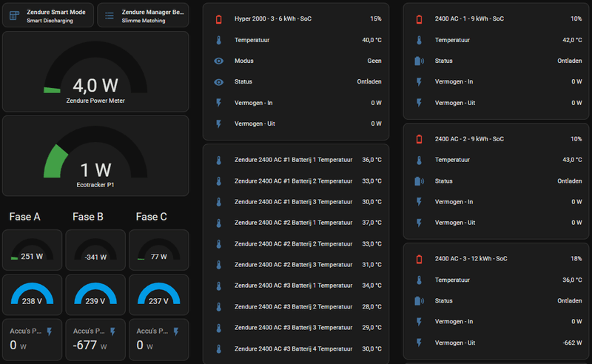592x364 pixels.
Task: Click the lightning icon for 2400 AC - 3 Vermogen - Uit
Action: pos(420,343)
